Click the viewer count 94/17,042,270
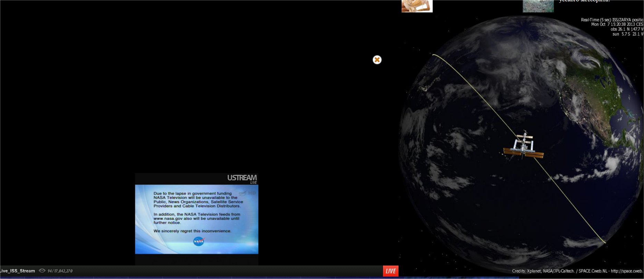The width and height of the screenshot is (644, 279). (x=60, y=271)
